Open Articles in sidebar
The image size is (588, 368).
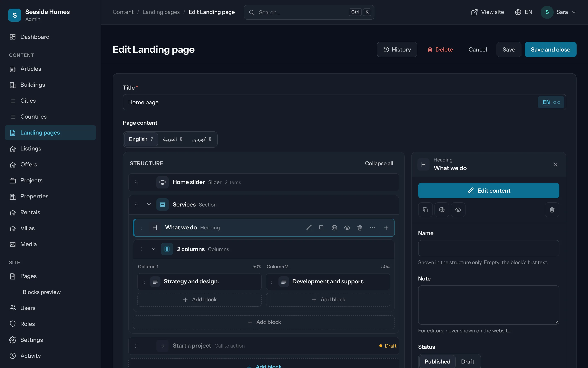pyautogui.click(x=50, y=69)
